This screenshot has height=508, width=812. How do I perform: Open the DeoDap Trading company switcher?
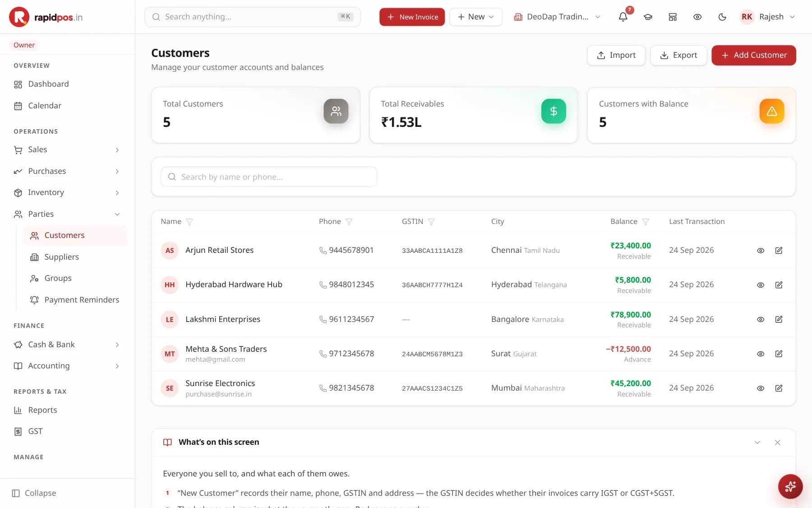click(557, 17)
